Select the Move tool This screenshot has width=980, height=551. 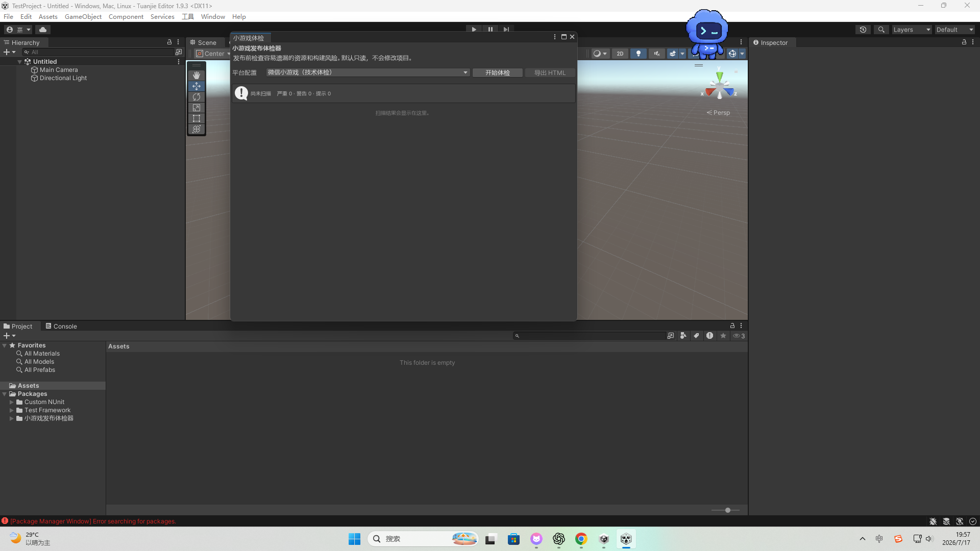coord(197,86)
